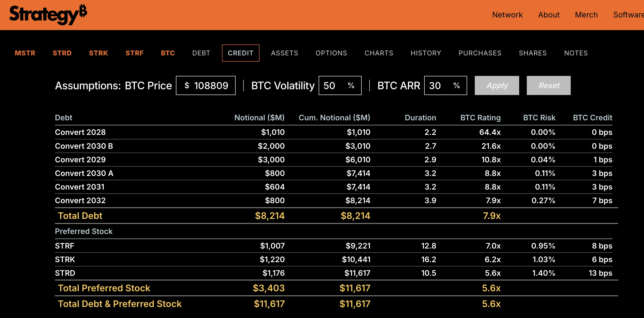
Task: Click the Reset button
Action: point(549,85)
